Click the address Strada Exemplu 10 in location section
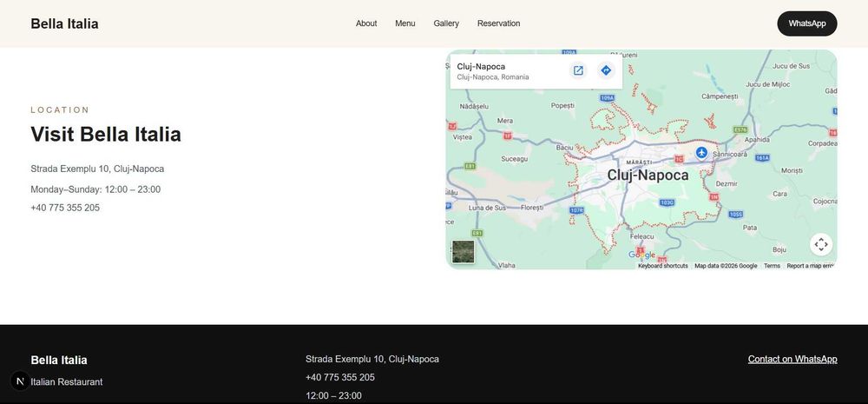 97,169
